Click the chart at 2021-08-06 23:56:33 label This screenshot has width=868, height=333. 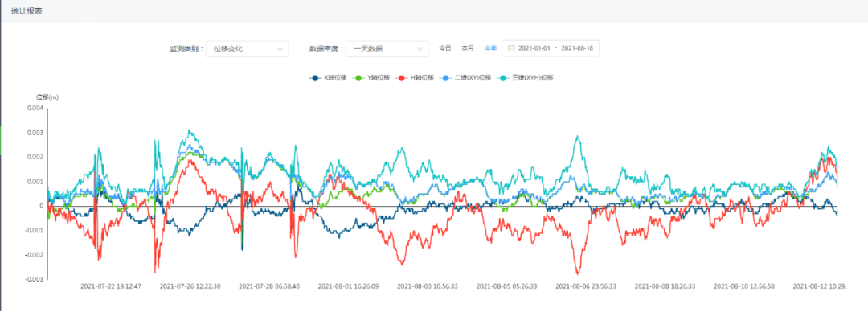click(588, 286)
